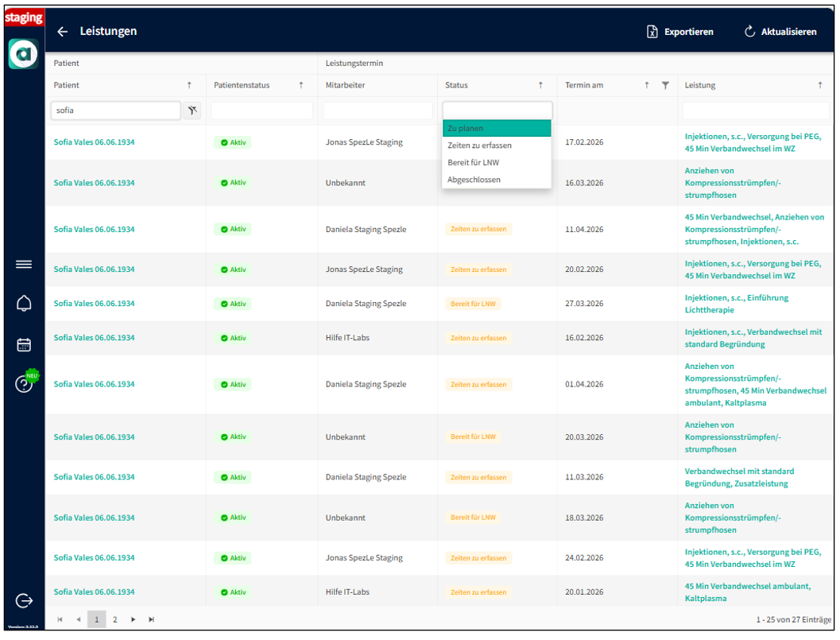The width and height of the screenshot is (840, 640).
Task: Sort by Patientenstatus column header
Action: (x=242, y=85)
